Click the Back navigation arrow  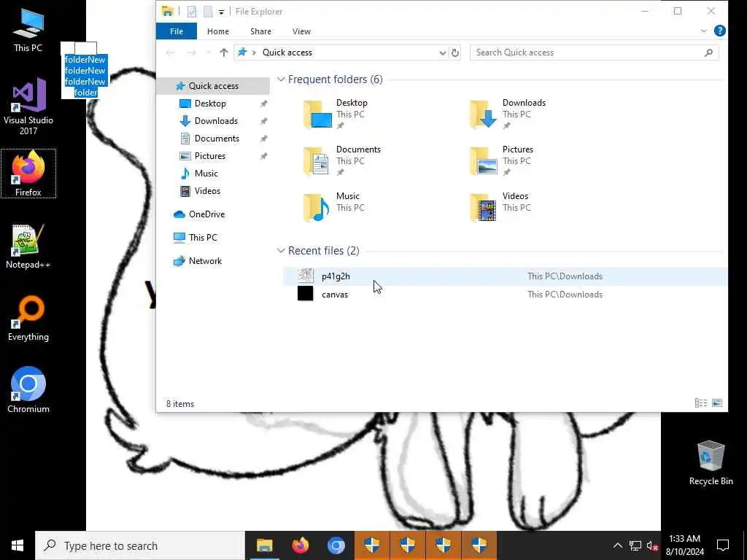(x=171, y=52)
